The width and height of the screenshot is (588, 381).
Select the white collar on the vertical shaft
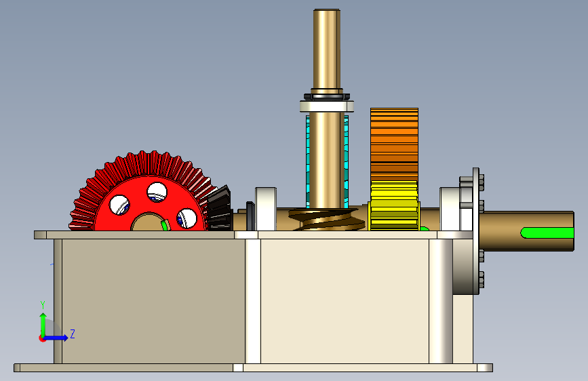click(327, 106)
